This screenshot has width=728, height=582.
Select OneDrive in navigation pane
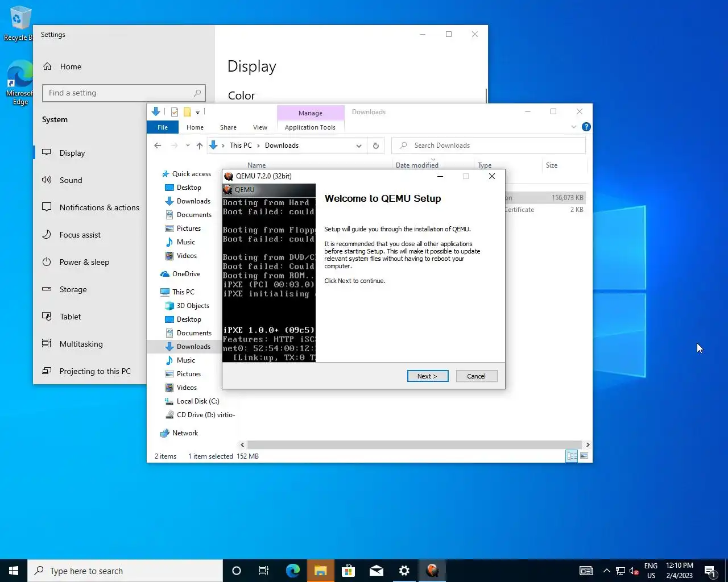[x=186, y=274]
